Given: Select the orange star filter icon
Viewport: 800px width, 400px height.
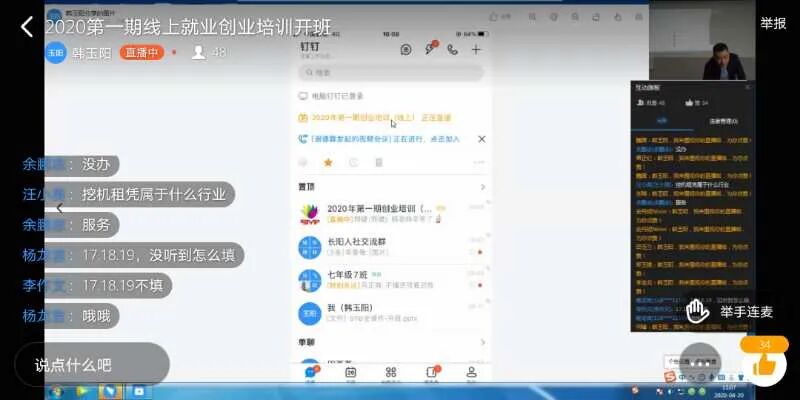Looking at the screenshot, I should (x=328, y=163).
